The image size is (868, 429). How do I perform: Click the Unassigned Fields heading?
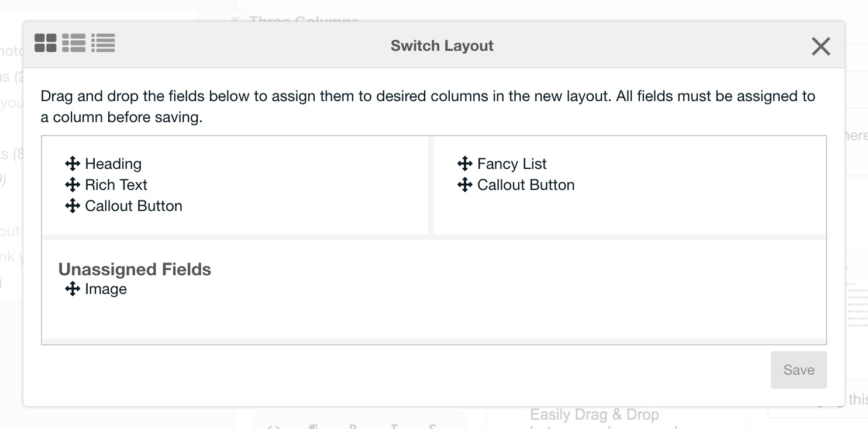point(135,269)
